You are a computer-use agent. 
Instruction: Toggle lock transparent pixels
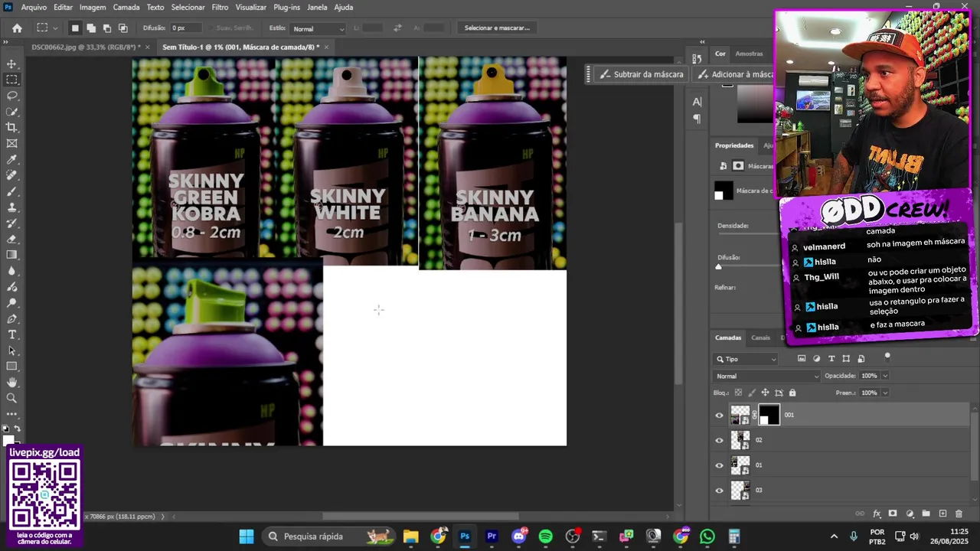click(738, 393)
